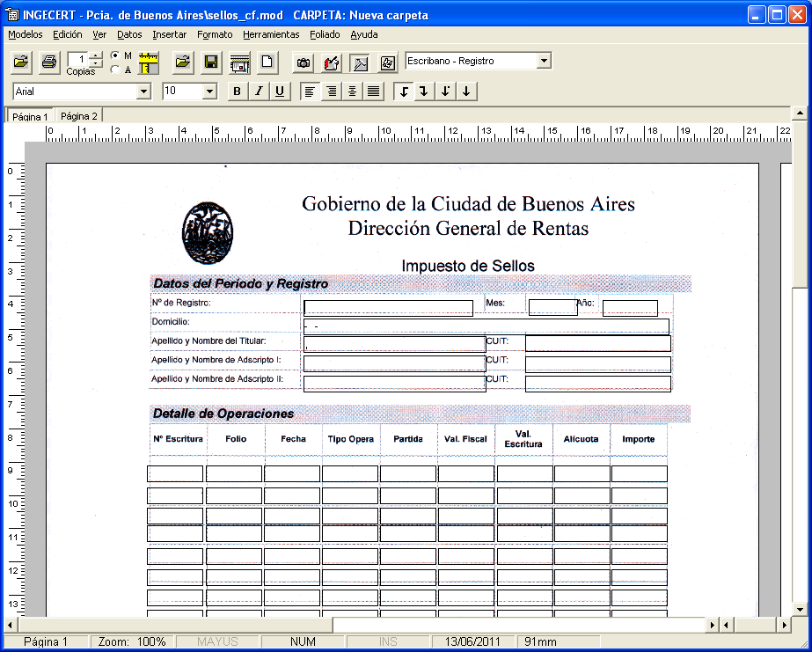The width and height of the screenshot is (812, 652).
Task: Open the Ayuda menu
Action: pyautogui.click(x=364, y=34)
